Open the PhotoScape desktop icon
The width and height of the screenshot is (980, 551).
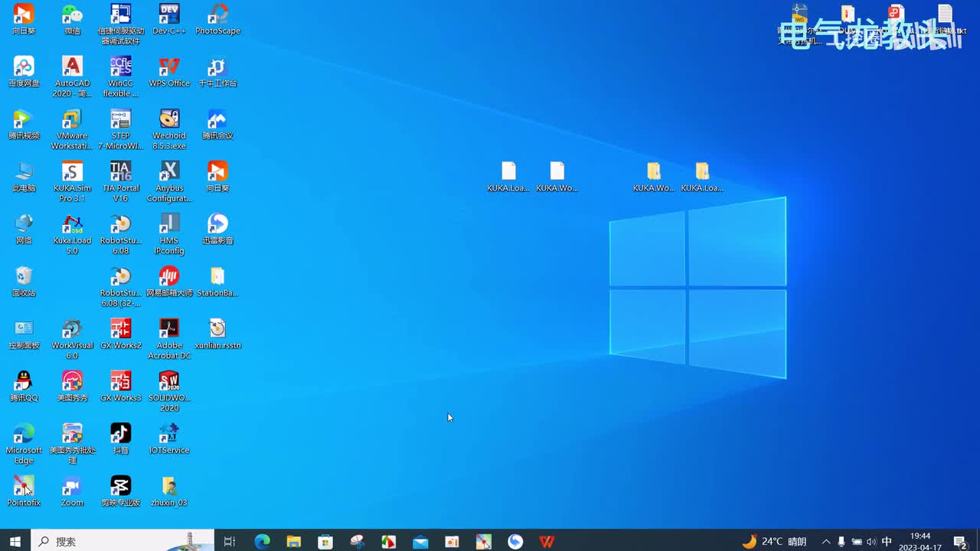click(217, 20)
